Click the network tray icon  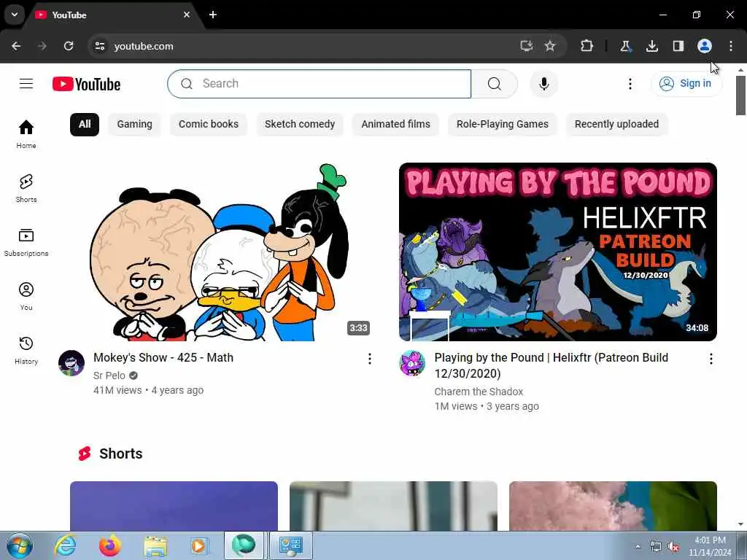click(x=656, y=547)
